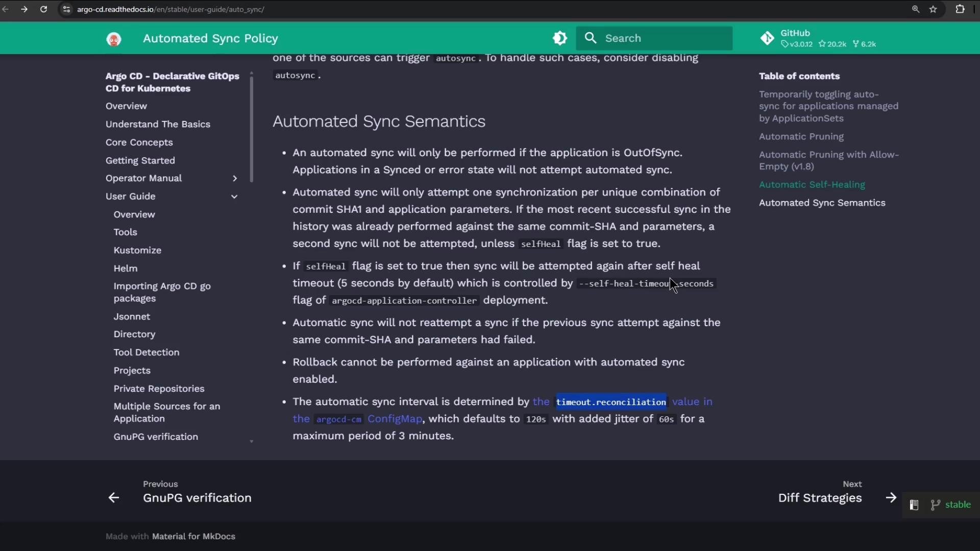Open Private Repositories page
980x551 pixels.
pos(159,389)
